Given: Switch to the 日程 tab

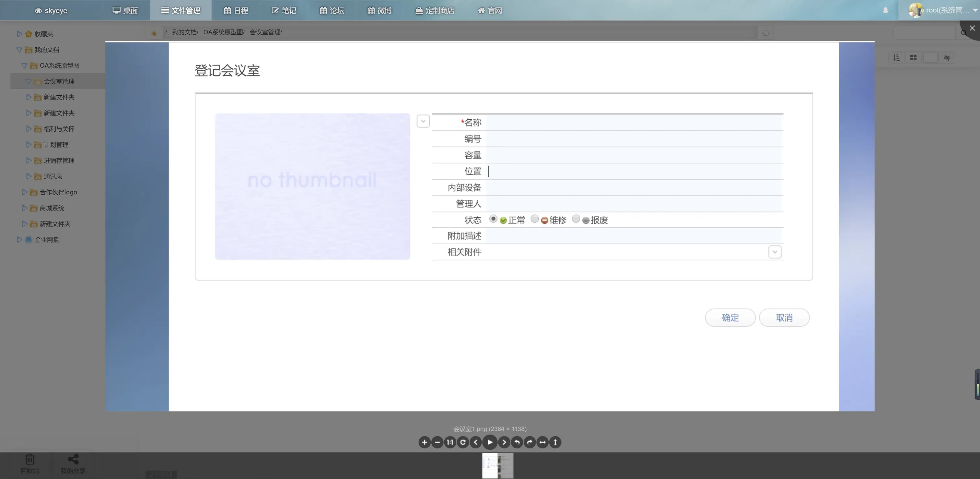Looking at the screenshot, I should click(236, 10).
